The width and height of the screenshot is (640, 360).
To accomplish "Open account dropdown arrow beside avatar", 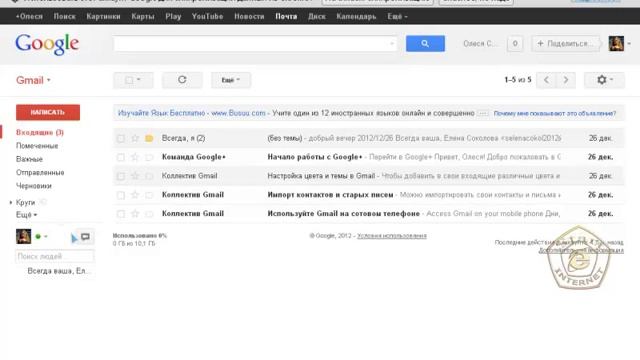I will (629, 44).
